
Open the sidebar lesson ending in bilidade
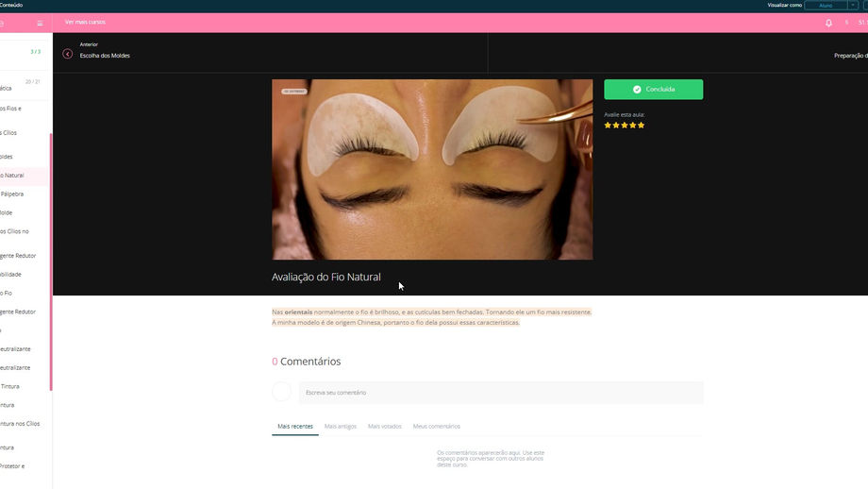click(10, 275)
